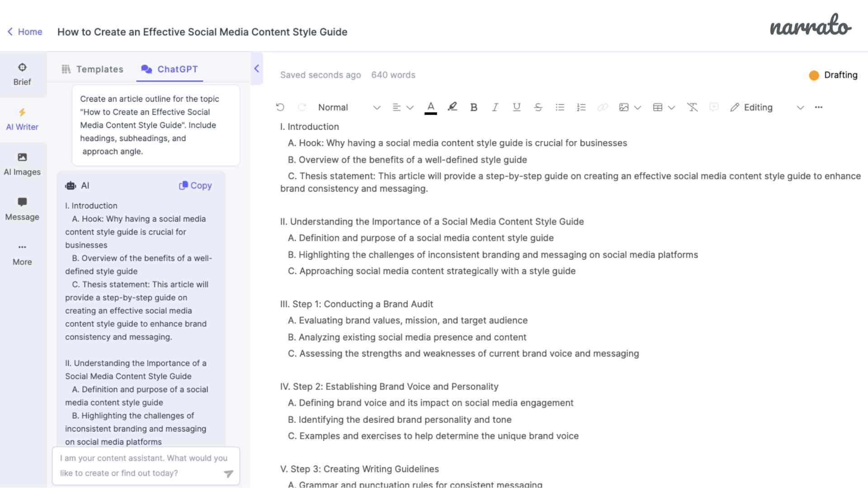Click the Copy button for outline
This screenshot has width=868, height=488.
coord(196,185)
